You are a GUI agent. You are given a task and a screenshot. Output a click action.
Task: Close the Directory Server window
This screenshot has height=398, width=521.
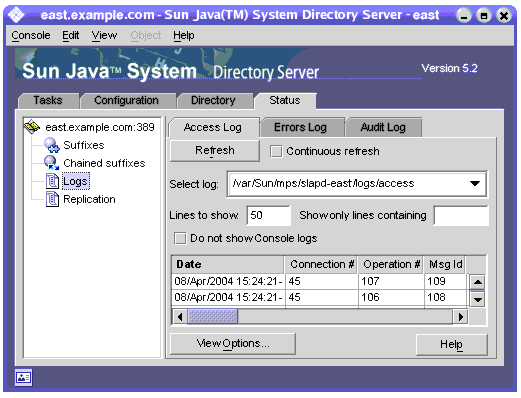click(x=504, y=15)
